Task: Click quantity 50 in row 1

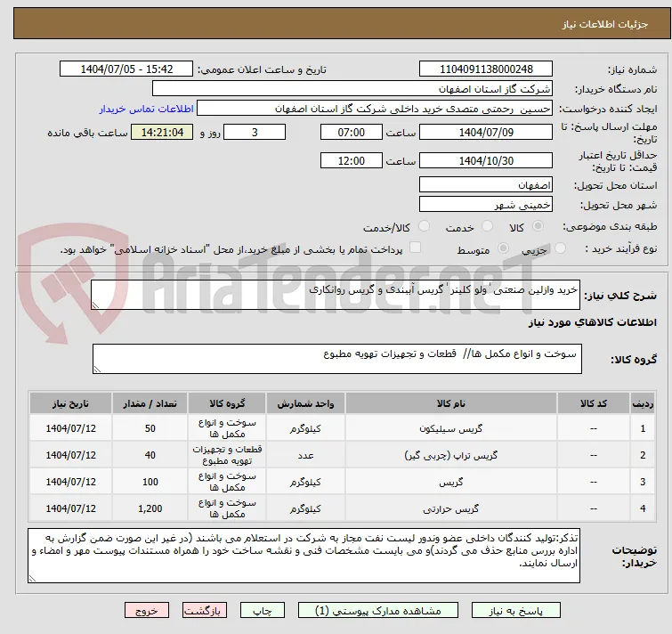Action: click(150, 428)
